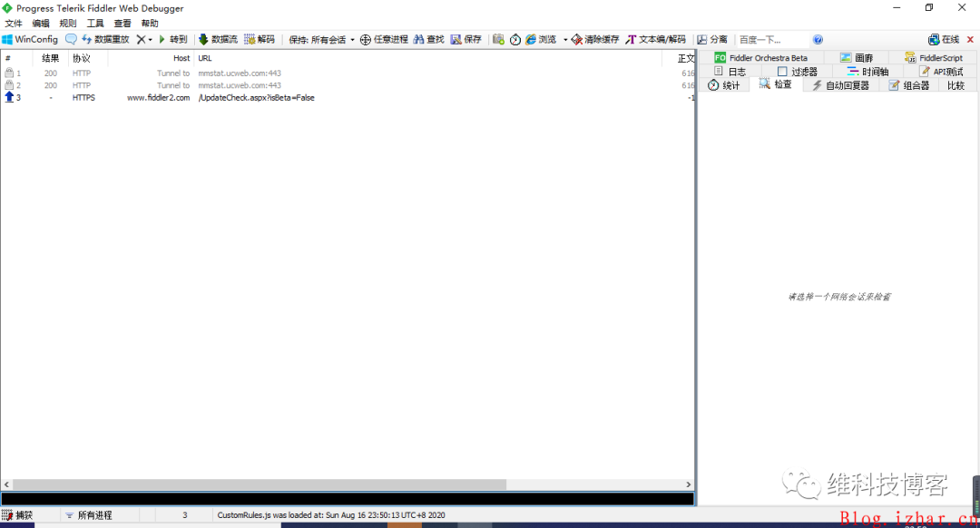Viewport: 980px width, 528px height.
Task: Open the 工具 menu
Action: pyautogui.click(x=95, y=23)
